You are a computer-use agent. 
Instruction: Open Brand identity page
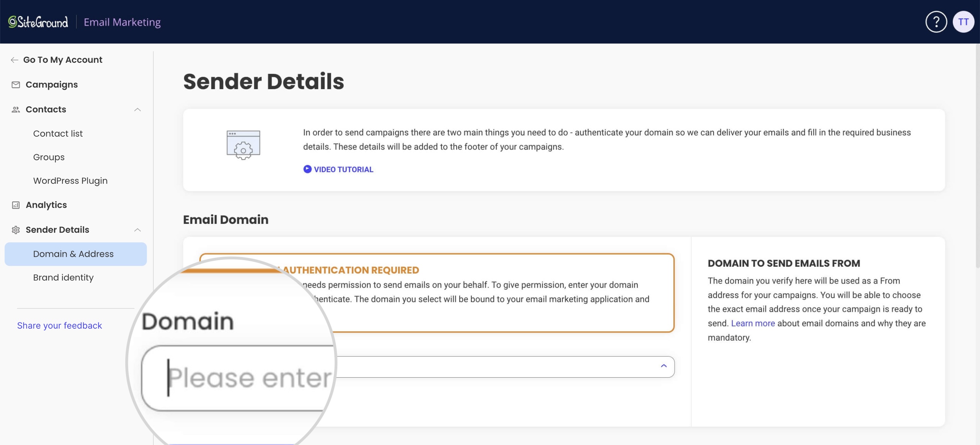[64, 278]
